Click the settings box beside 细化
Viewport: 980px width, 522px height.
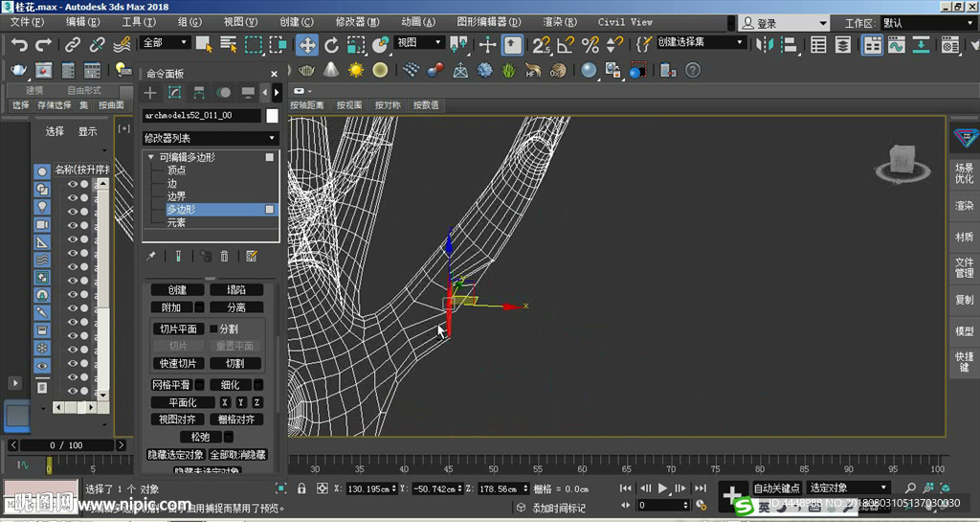tap(258, 385)
